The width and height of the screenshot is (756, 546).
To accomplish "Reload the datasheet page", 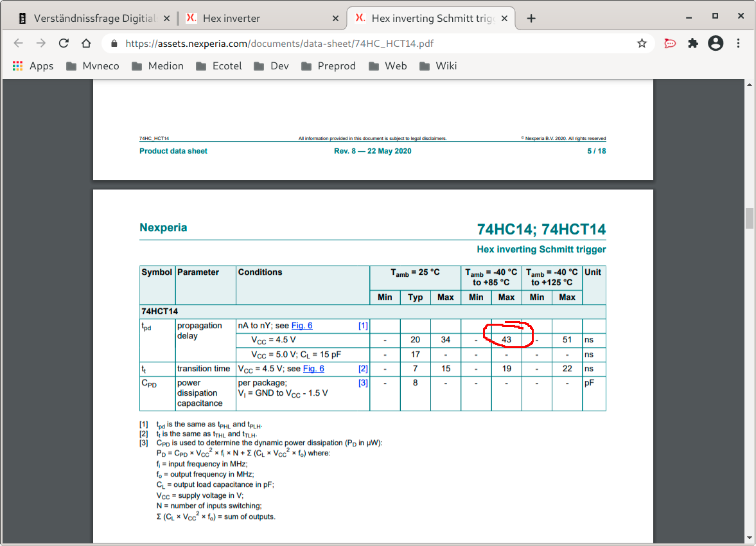I will [x=64, y=44].
